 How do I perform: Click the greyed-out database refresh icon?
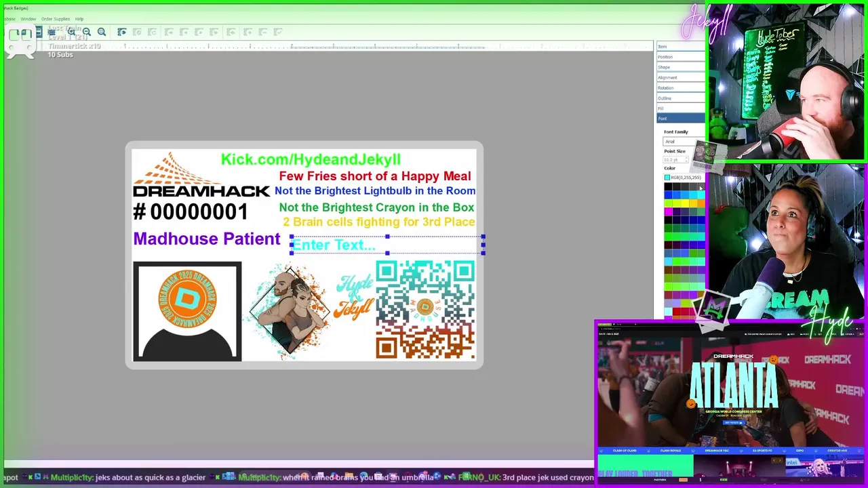point(152,32)
